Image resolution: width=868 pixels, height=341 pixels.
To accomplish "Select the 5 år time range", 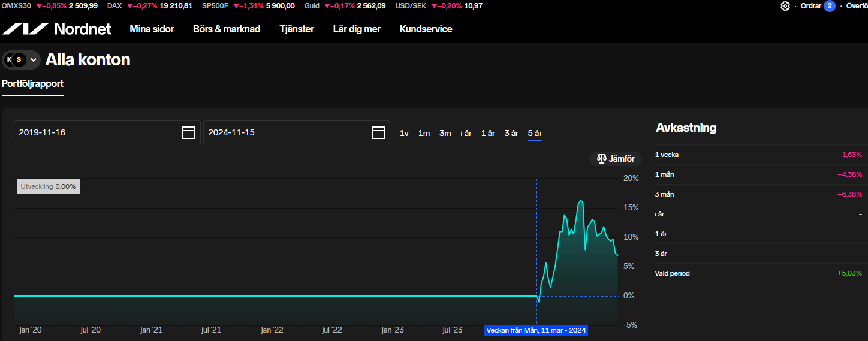I will (535, 133).
